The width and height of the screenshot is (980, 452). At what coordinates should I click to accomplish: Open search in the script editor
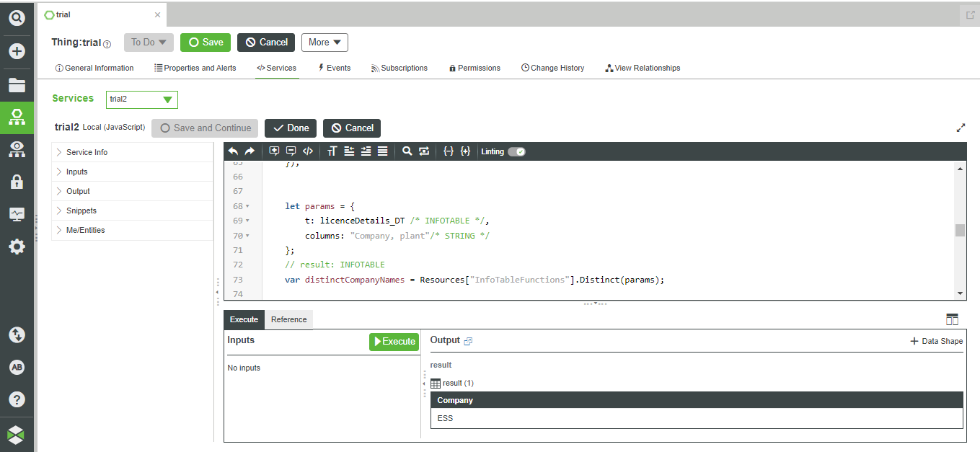pos(407,151)
